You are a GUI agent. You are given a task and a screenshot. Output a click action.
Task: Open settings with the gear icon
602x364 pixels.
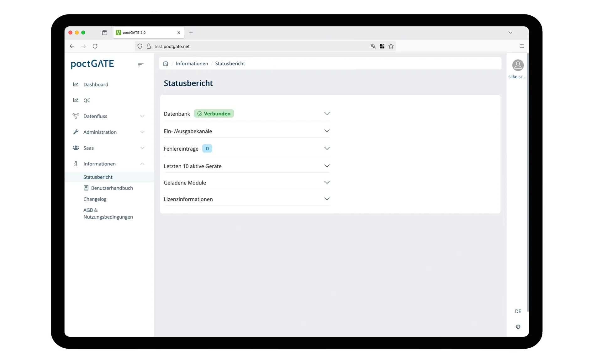tap(518, 327)
